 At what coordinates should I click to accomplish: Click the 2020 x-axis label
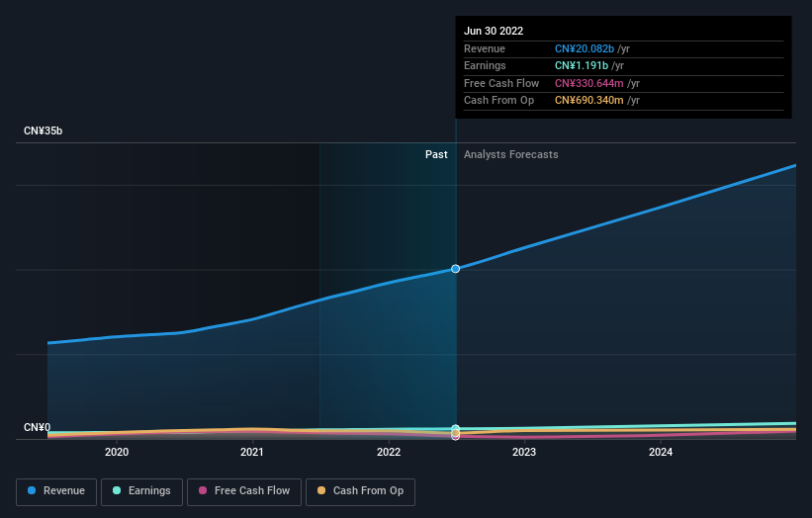pyautogui.click(x=117, y=452)
